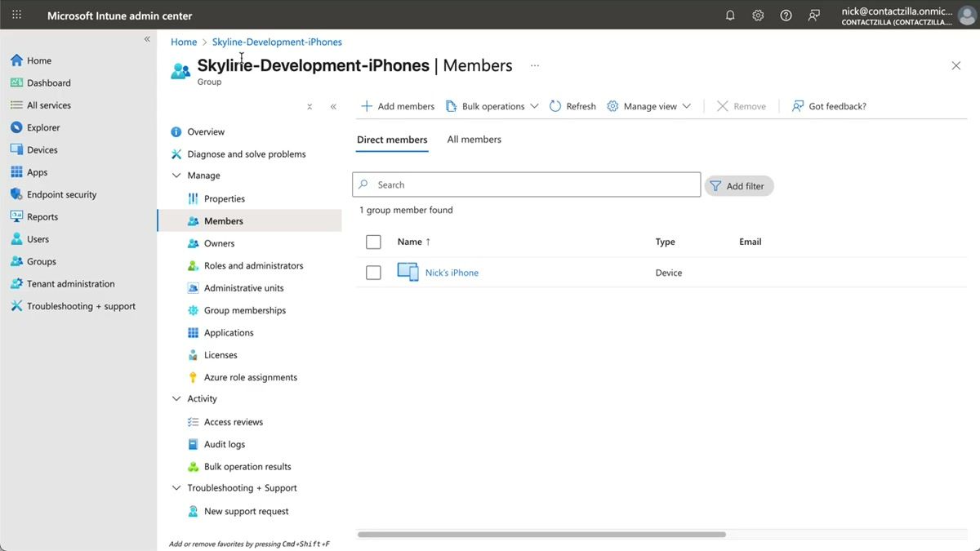
Task: Switch to the All members tab
Action: coord(474,139)
